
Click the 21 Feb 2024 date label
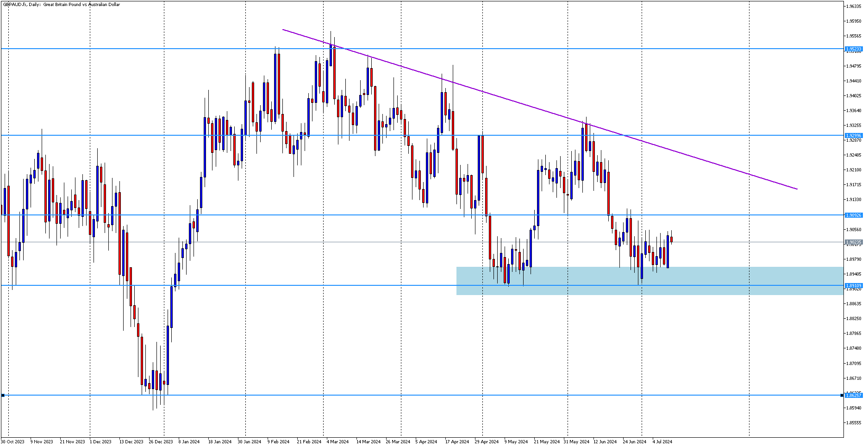click(309, 442)
